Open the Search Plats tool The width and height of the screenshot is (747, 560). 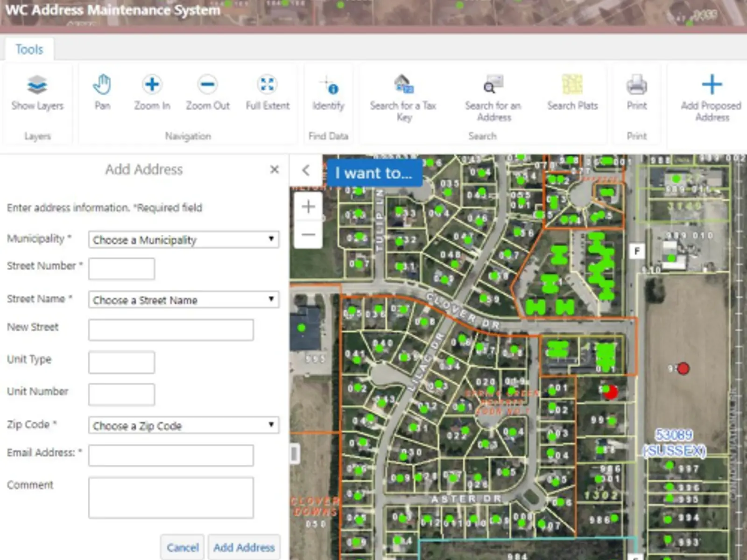[x=572, y=92]
